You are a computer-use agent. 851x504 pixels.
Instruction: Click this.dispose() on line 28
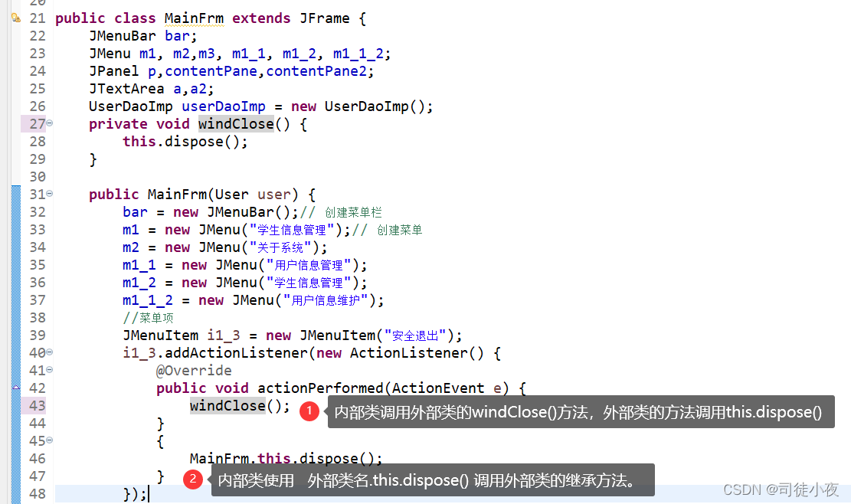tap(185, 142)
